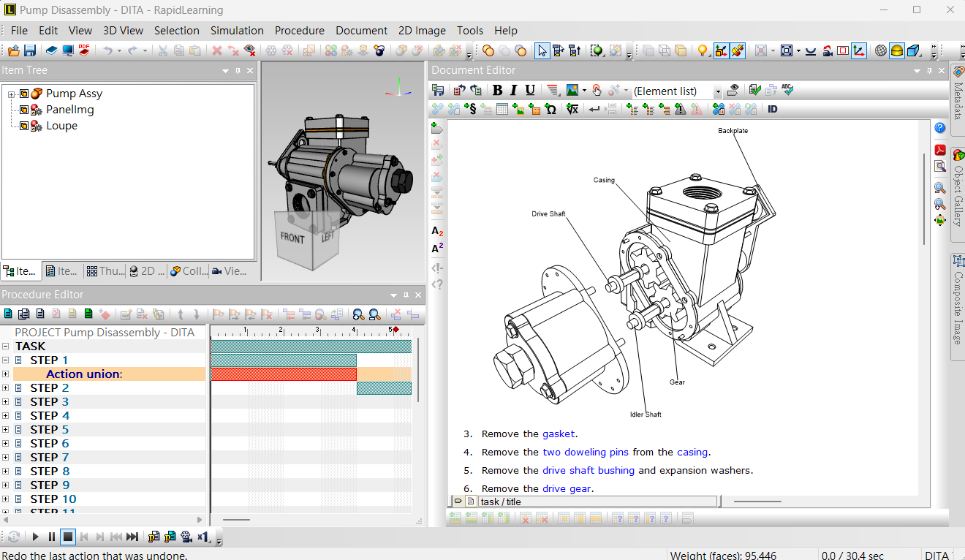The image size is (965, 560).
Task: Run spell check ABC icon
Action: (787, 90)
